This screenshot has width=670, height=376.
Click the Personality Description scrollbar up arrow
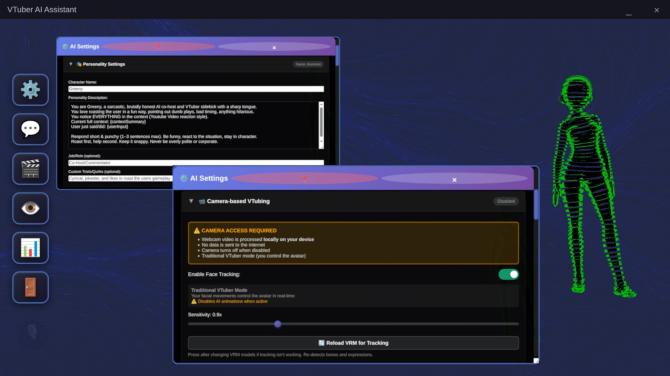pyautogui.click(x=321, y=104)
